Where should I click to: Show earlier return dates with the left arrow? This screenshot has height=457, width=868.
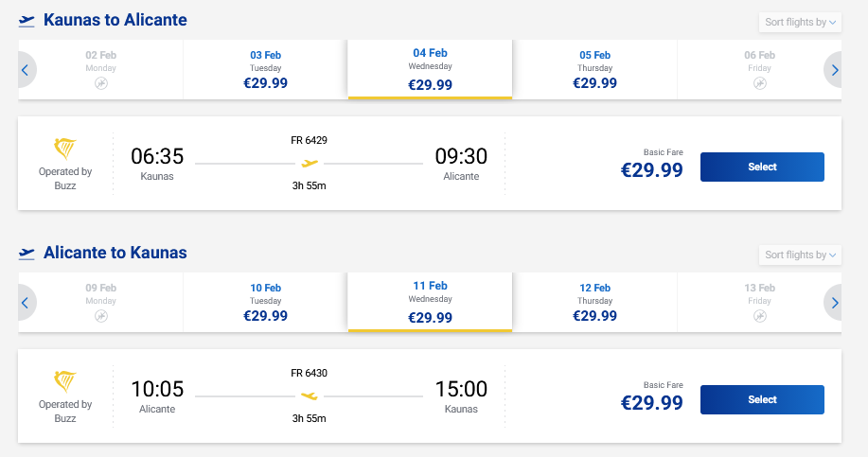26,303
